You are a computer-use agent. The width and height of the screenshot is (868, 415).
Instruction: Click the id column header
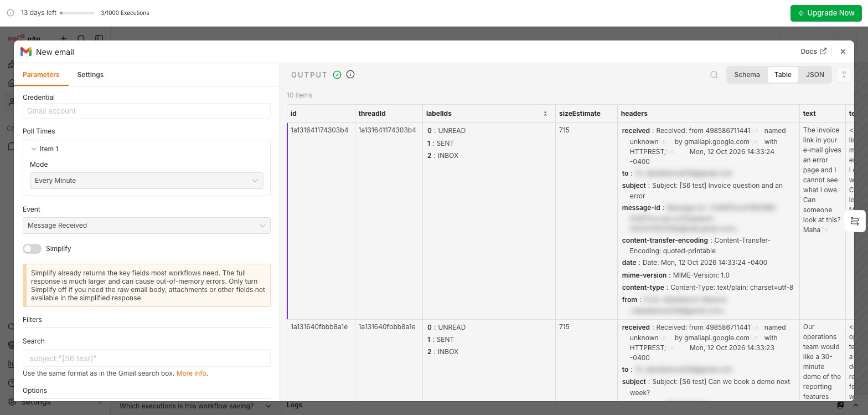tap(321, 114)
